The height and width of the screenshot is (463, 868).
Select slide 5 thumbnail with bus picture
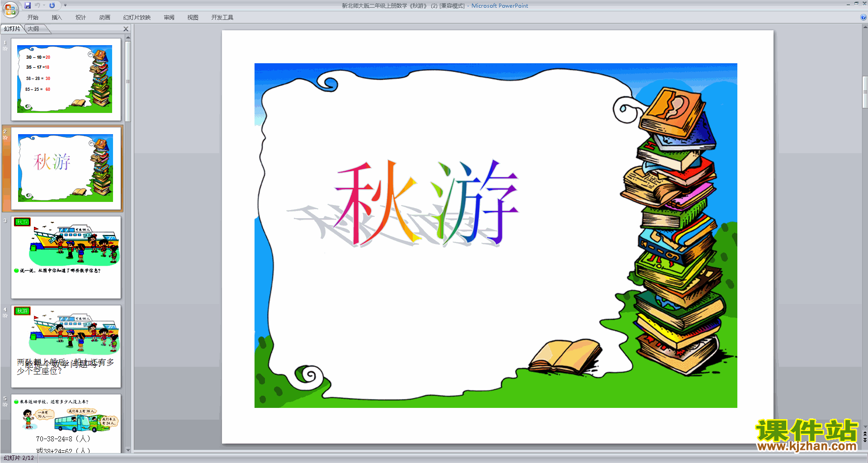[66, 424]
